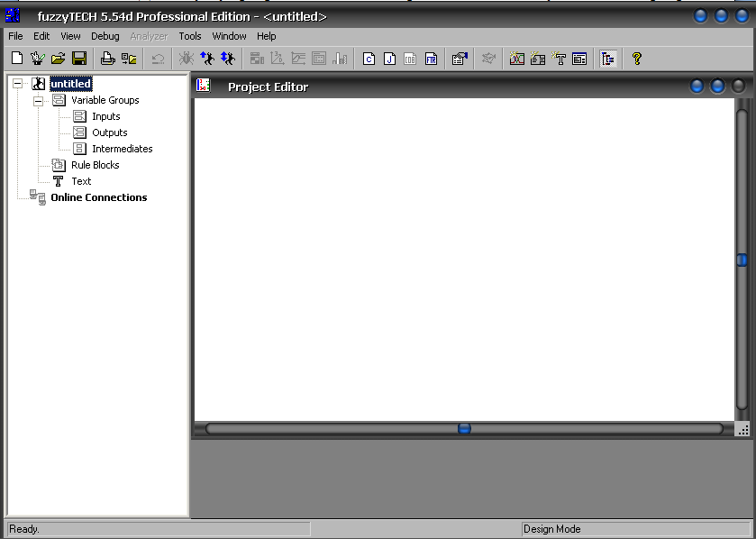The height and width of the screenshot is (539, 756).
Task: Click the New Rule Block icon
Action: click(x=538, y=59)
